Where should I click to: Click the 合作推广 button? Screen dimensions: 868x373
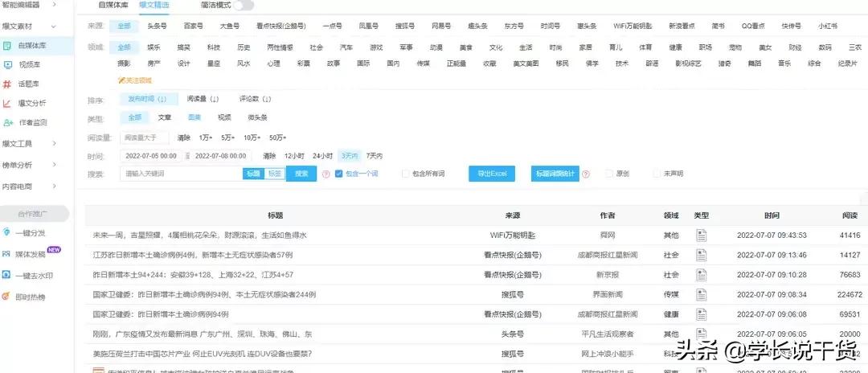point(35,214)
